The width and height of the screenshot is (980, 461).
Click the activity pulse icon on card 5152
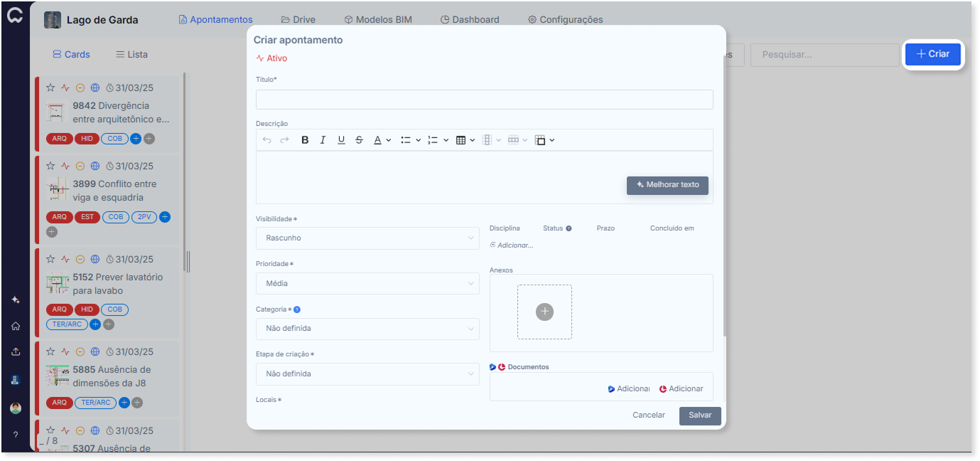tap(65, 260)
